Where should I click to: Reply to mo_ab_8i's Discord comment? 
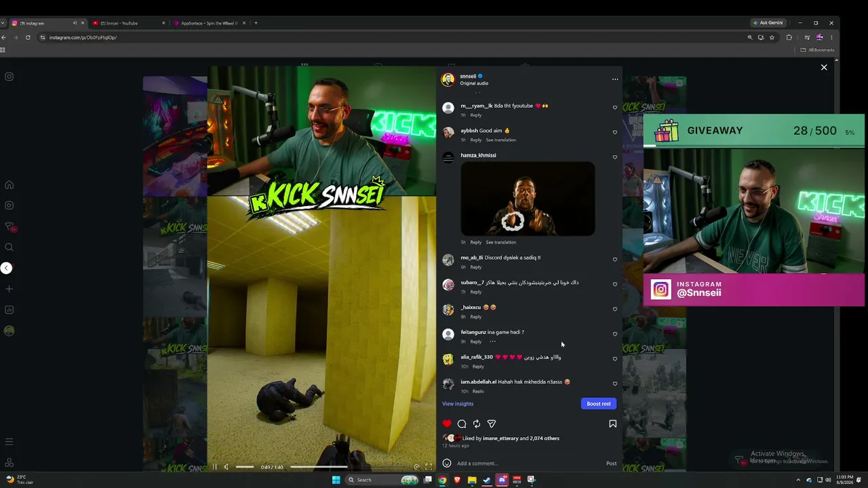point(476,267)
